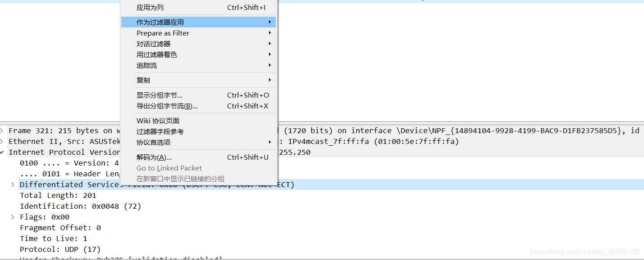Click submenu arrow beside 'Prepare as Filter'

(270, 33)
